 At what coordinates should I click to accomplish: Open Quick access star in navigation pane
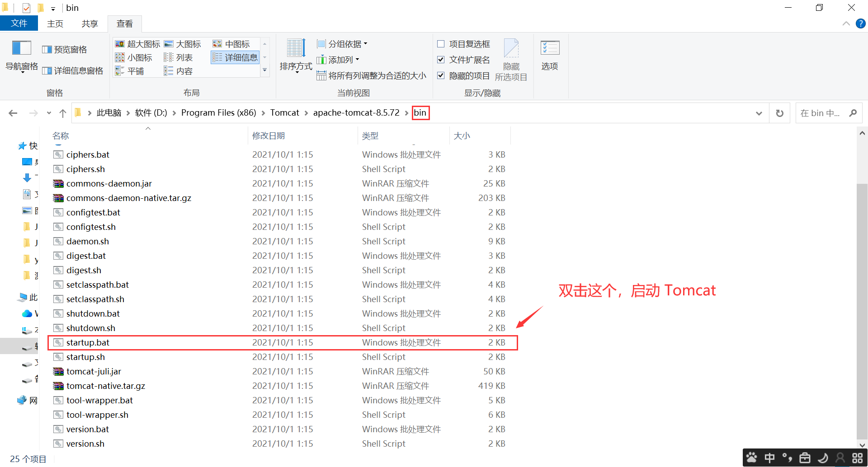[x=22, y=146]
